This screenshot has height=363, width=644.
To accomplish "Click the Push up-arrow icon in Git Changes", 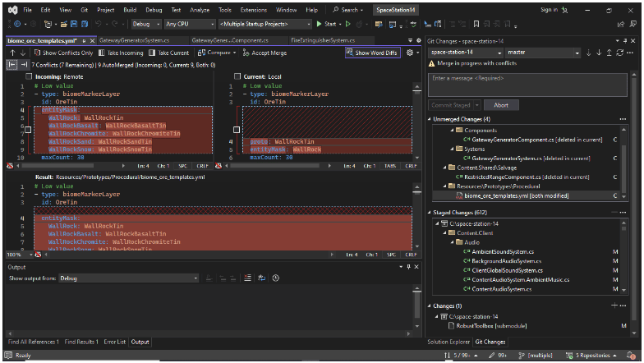I will tap(609, 53).
